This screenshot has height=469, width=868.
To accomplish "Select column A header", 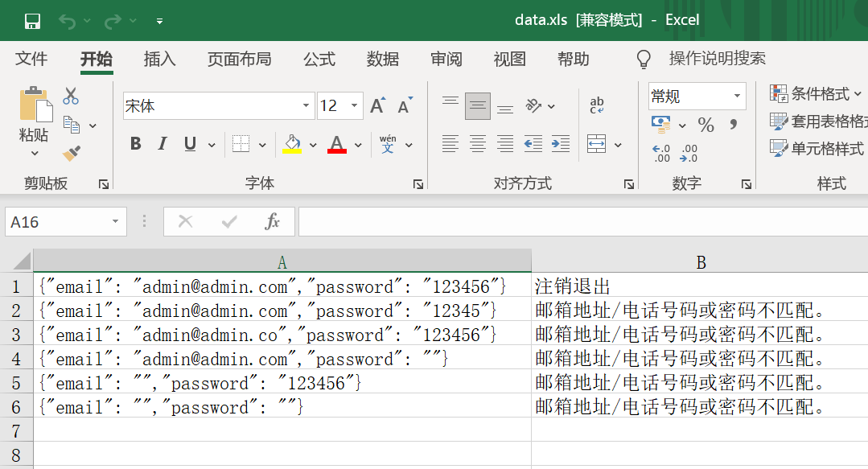I will pos(282,261).
